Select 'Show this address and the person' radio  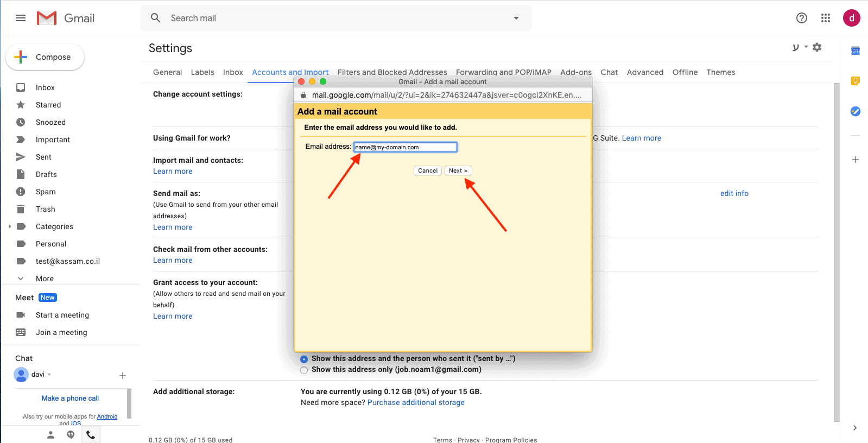(304, 359)
